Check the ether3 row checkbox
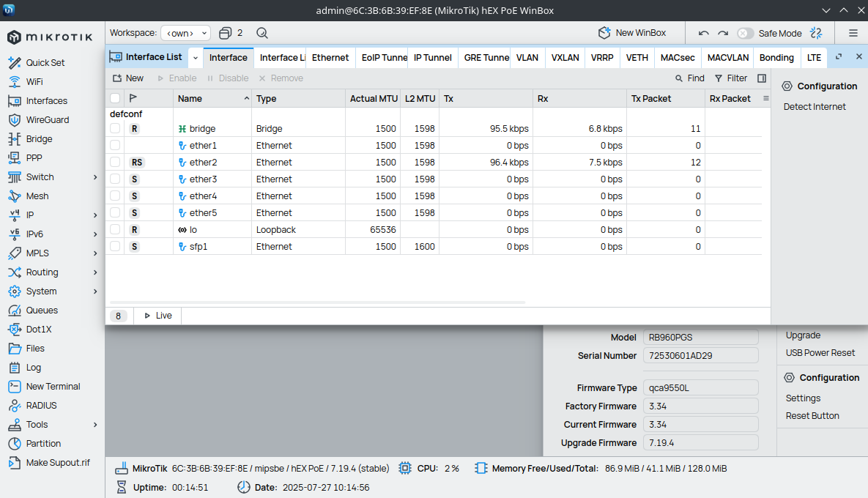The width and height of the screenshot is (868, 498). pos(115,179)
